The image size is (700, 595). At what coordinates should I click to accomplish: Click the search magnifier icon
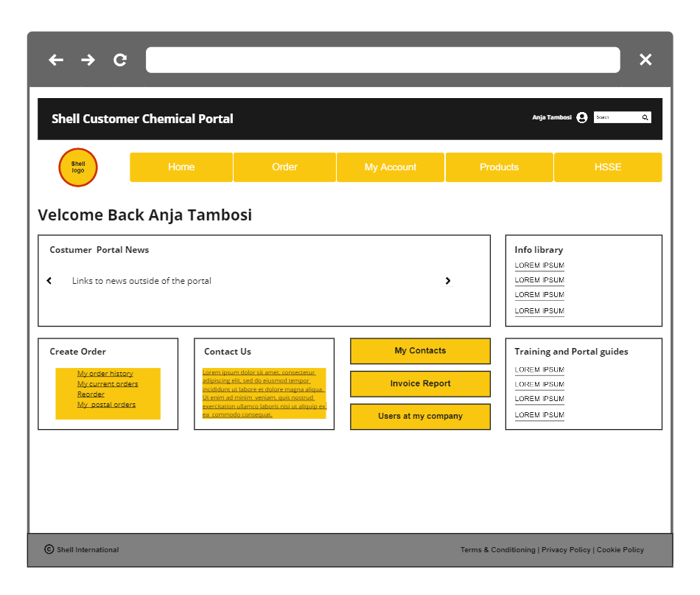point(645,117)
